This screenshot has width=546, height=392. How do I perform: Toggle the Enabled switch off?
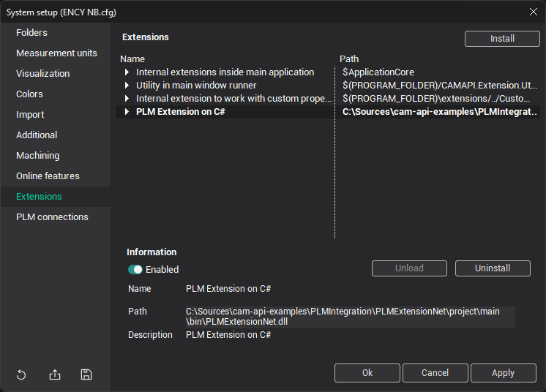tap(135, 269)
